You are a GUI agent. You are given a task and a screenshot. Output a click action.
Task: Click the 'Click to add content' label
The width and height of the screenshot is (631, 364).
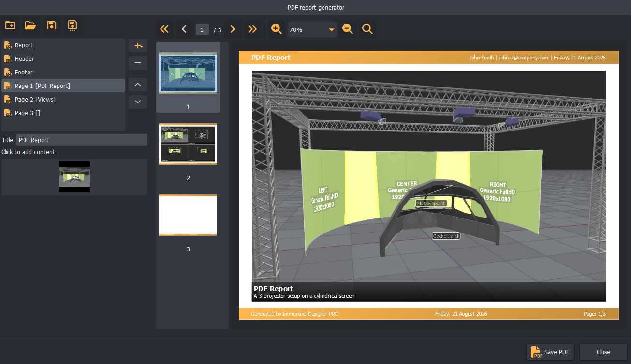click(x=29, y=152)
